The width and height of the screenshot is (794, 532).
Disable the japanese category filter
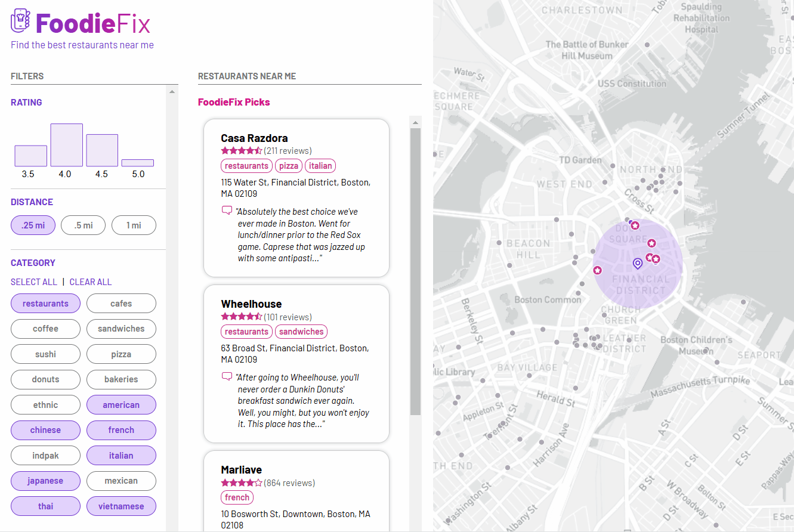click(45, 481)
